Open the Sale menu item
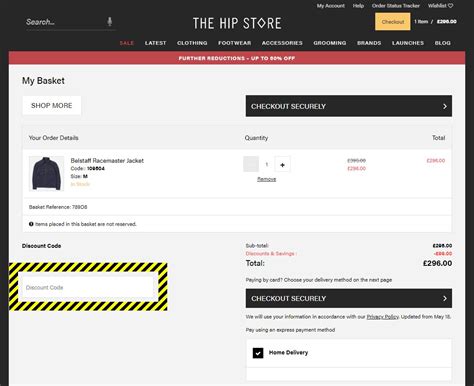This screenshot has width=474, height=386. coord(127,43)
